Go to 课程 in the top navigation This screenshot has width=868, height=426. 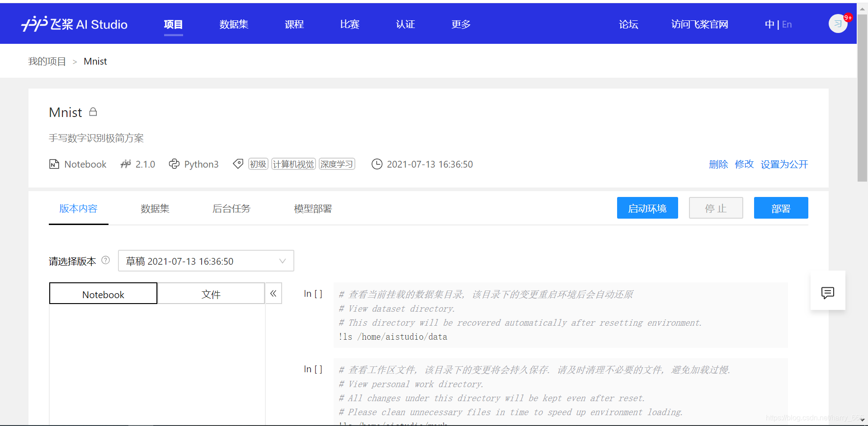pos(294,24)
